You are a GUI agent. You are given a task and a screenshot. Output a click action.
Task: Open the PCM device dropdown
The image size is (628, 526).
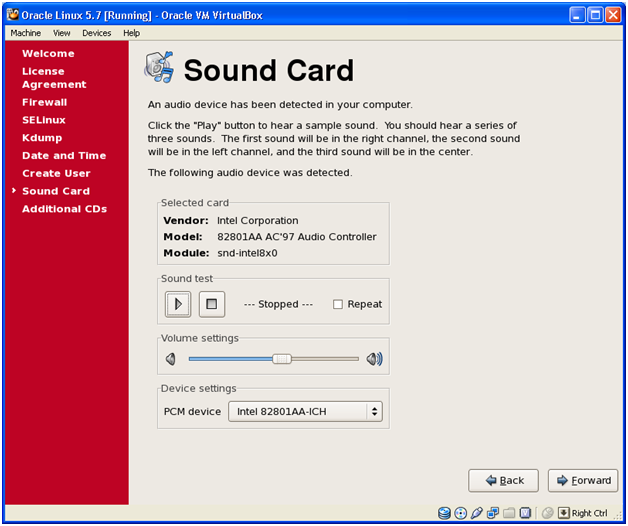(305, 411)
